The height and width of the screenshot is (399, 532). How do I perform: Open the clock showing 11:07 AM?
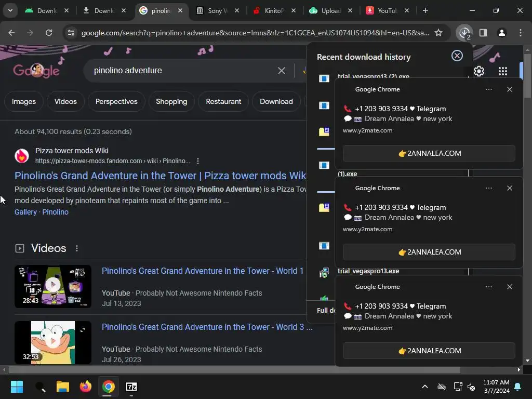[x=496, y=382]
